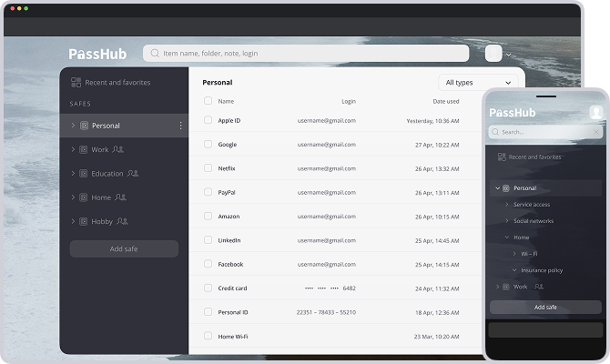The width and height of the screenshot is (610, 364).
Task: Select the Netflix row checkbox
Action: [208, 168]
